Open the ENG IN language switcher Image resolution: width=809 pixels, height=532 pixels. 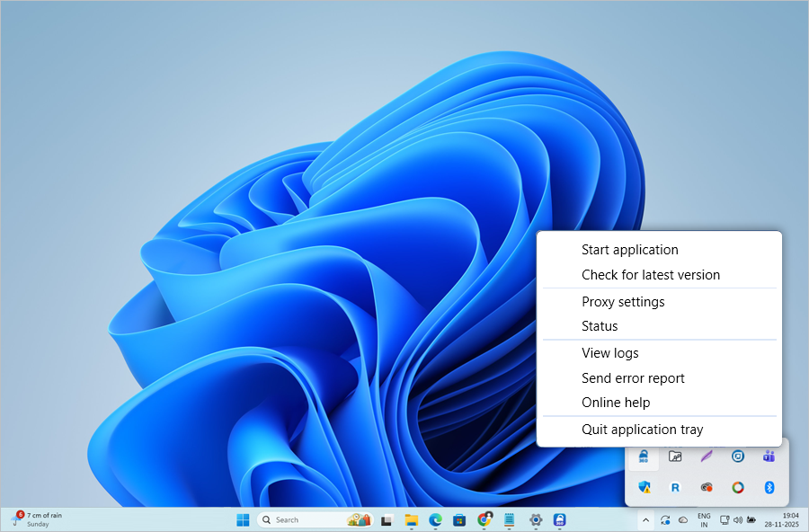704,519
